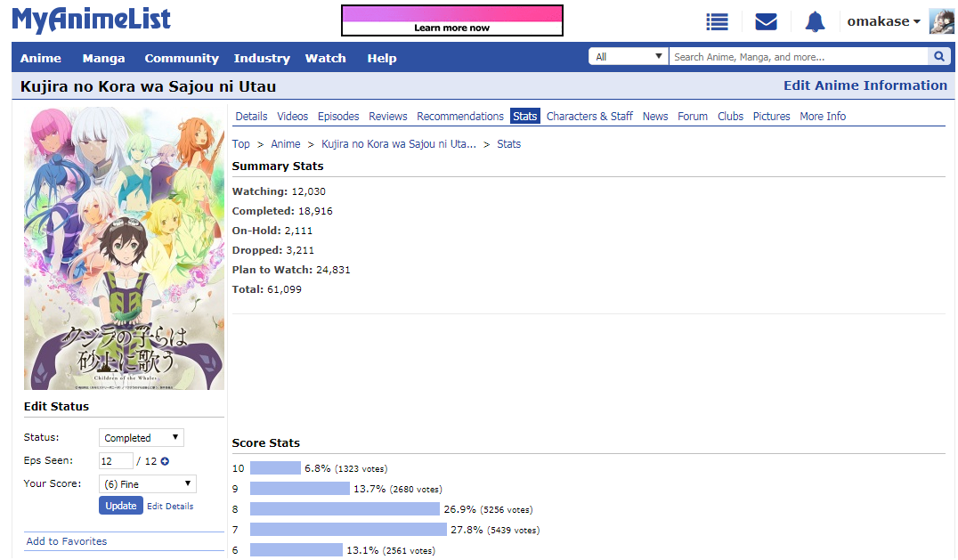Open the omakase profile dropdown
This screenshot has height=560, width=958.
pos(883,21)
